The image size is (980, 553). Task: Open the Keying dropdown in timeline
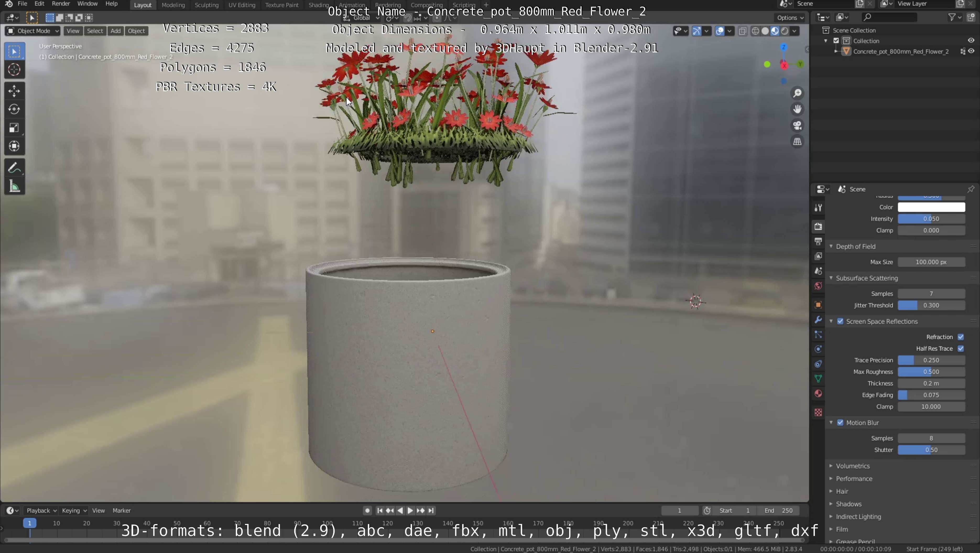click(x=74, y=511)
